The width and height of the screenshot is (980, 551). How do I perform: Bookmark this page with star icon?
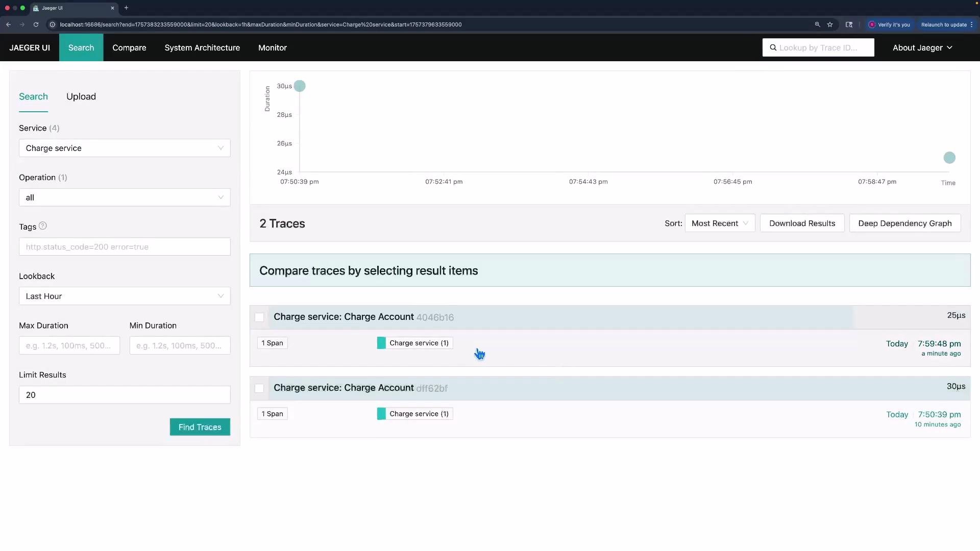[x=830, y=24]
